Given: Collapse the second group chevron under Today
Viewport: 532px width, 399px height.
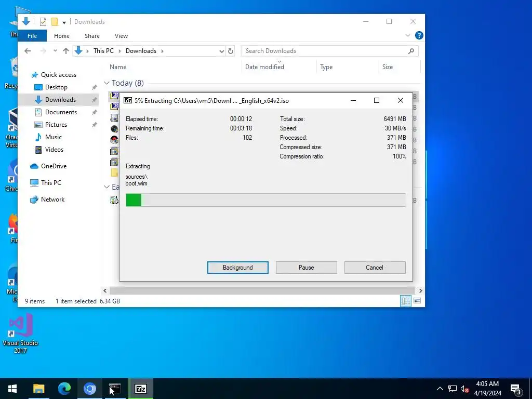Looking at the screenshot, I should pyautogui.click(x=107, y=187).
